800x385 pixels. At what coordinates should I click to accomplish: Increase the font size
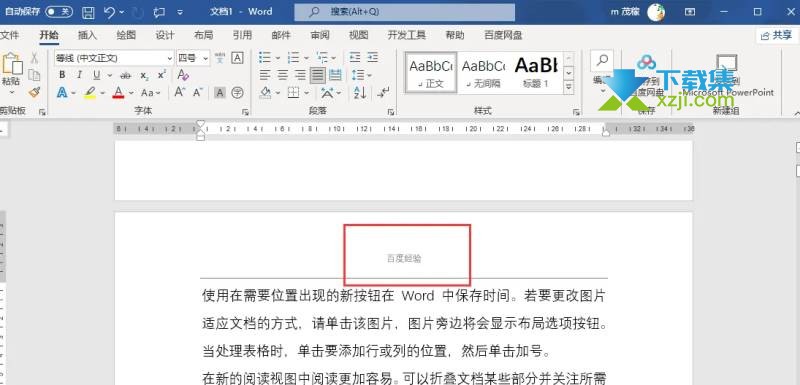pyautogui.click(x=179, y=92)
